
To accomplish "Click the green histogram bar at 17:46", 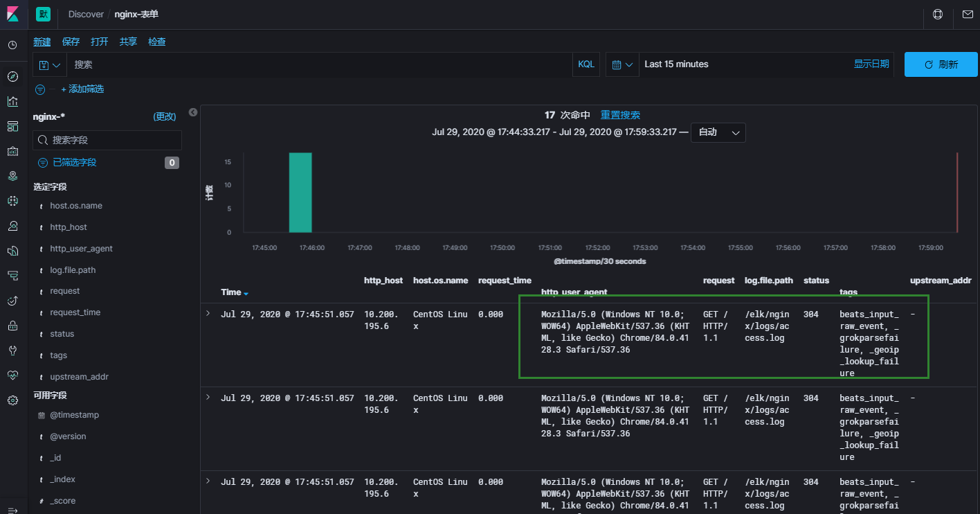I will (x=300, y=193).
